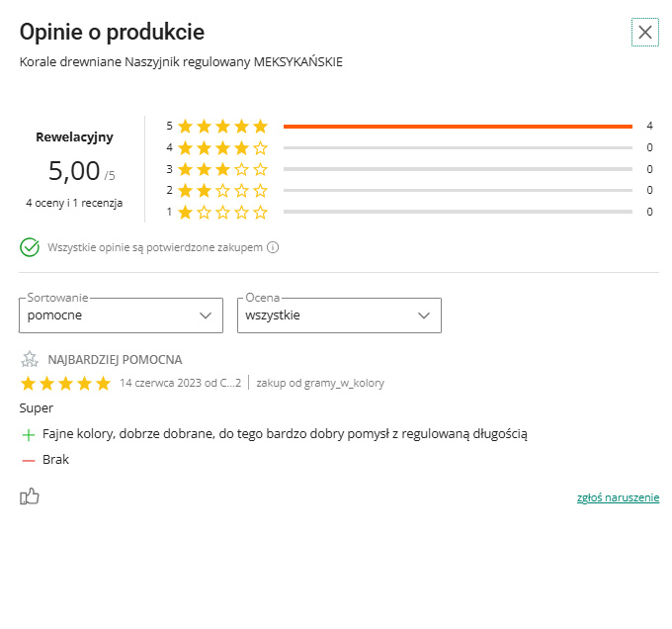Click the most helpful badge star icon
The height and width of the screenshot is (629, 672).
tap(30, 360)
